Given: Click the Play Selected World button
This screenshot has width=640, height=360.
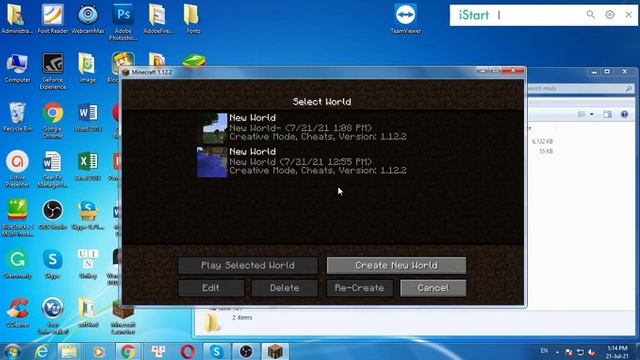Looking at the screenshot, I should click(248, 265).
